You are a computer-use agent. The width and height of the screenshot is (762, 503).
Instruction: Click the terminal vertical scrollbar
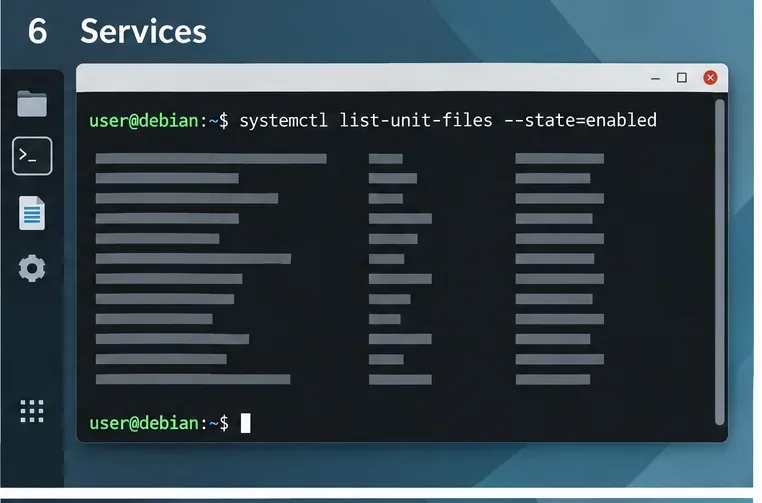tap(720, 262)
